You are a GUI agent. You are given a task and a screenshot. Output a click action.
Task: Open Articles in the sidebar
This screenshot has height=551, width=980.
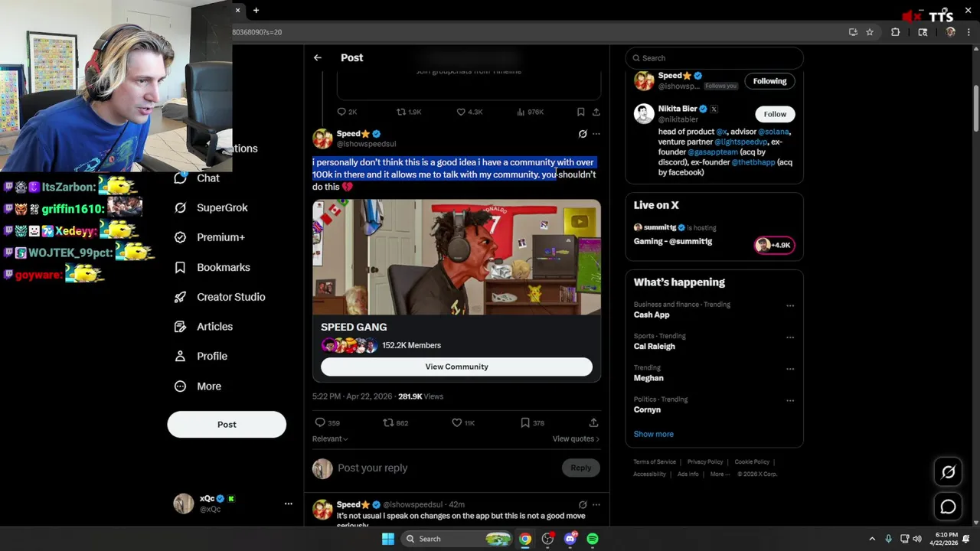204,327
